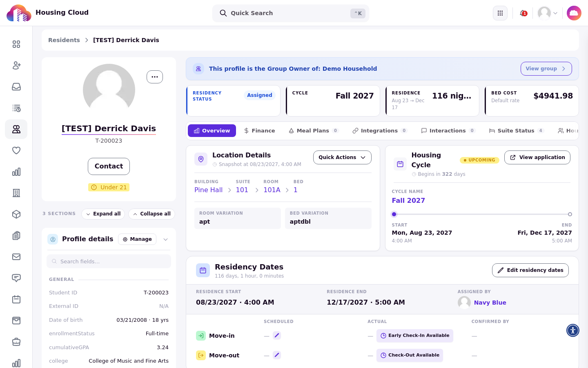Click Collapse all sections
The width and height of the screenshot is (588, 368).
click(152, 214)
